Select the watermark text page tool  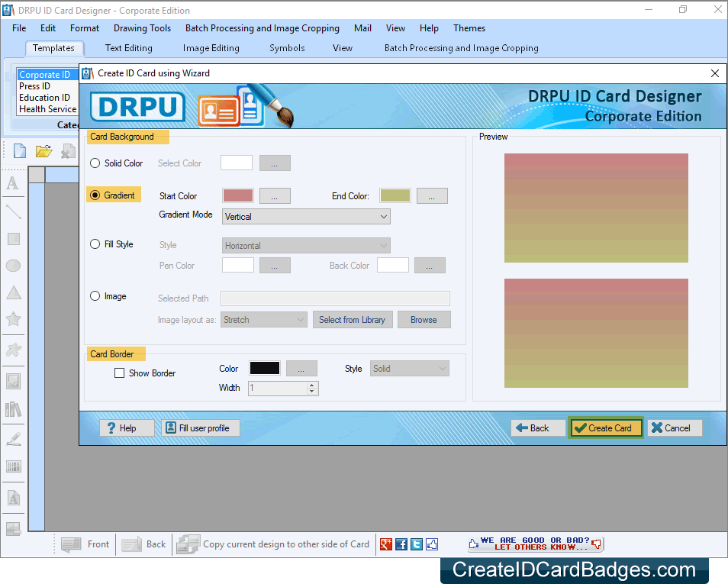tap(14, 498)
